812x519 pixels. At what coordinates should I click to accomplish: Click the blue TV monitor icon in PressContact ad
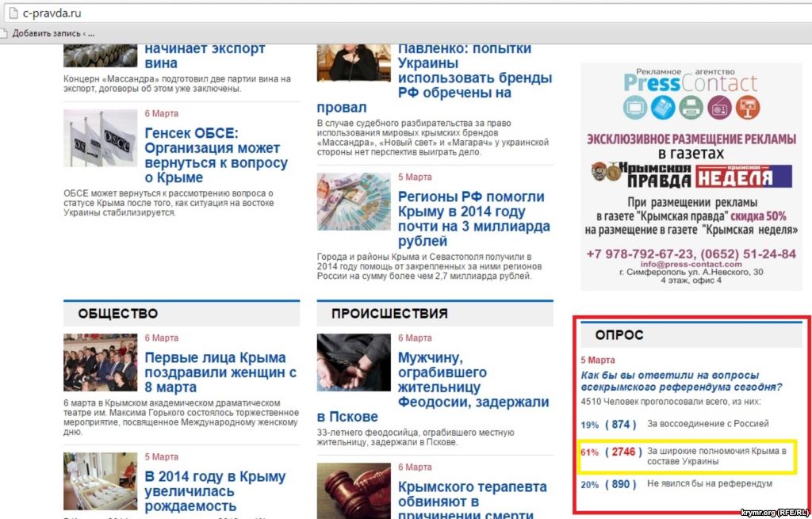click(x=637, y=106)
